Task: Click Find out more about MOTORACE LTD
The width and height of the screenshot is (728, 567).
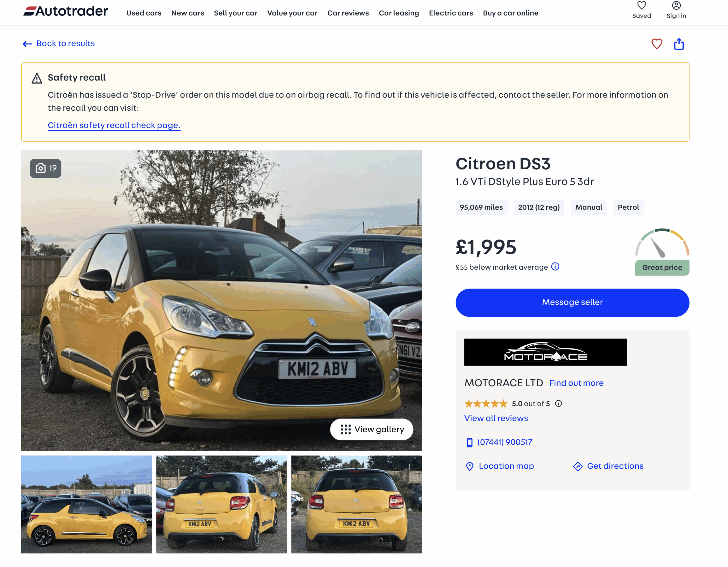Action: (576, 383)
